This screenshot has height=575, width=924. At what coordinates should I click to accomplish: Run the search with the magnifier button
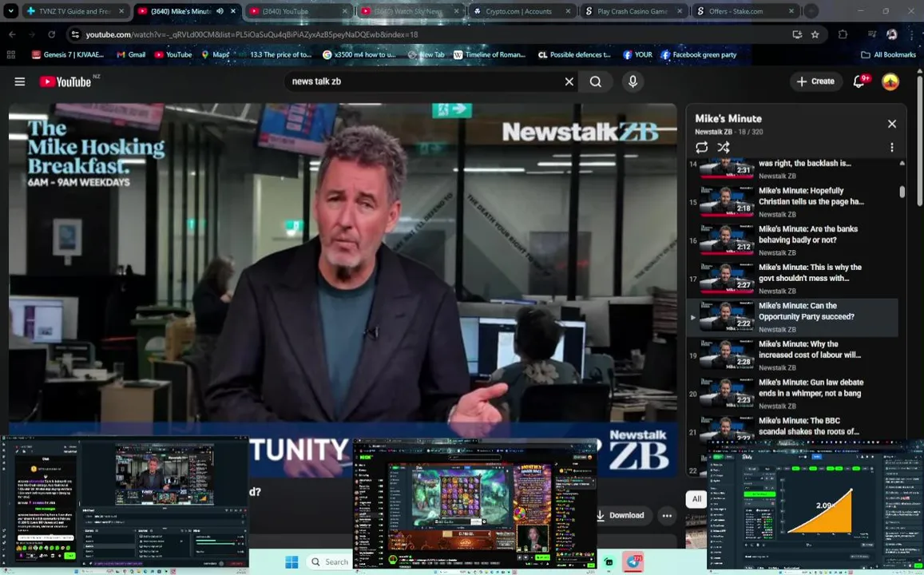[x=596, y=81]
